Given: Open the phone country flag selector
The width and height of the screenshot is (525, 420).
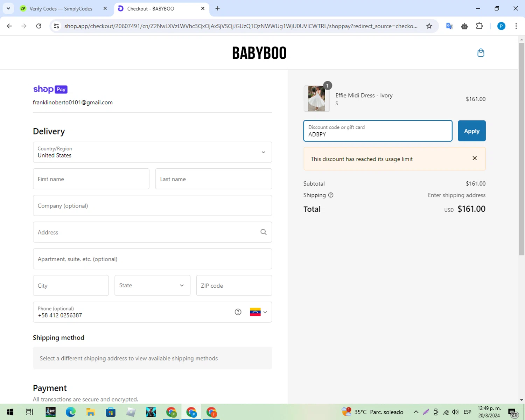Looking at the screenshot, I should [x=258, y=312].
